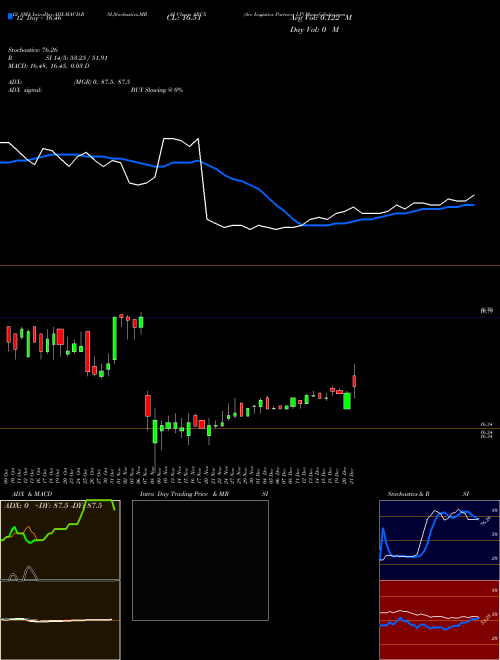Click the 'ADX signal:' label
Image resolution: width=500 pixels, height=660 pixels.
tap(24, 90)
